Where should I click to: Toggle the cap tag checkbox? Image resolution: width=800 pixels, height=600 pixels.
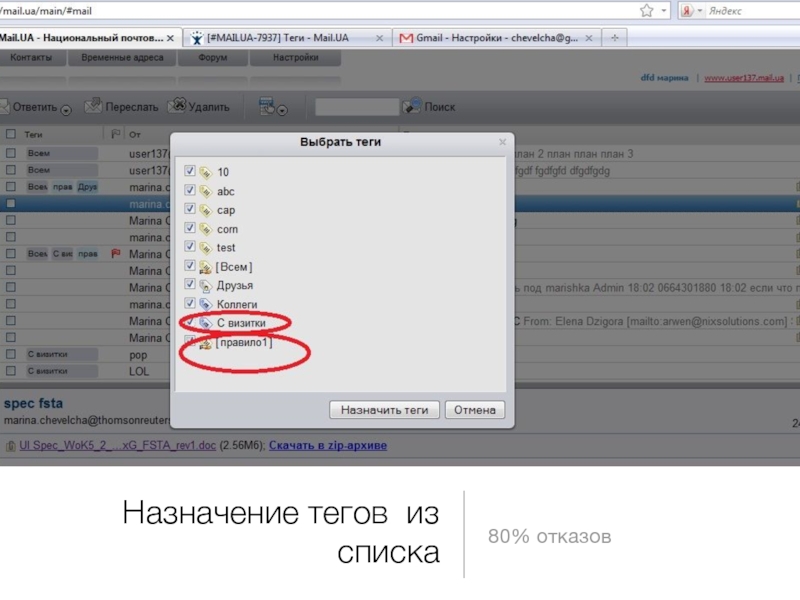coord(190,209)
